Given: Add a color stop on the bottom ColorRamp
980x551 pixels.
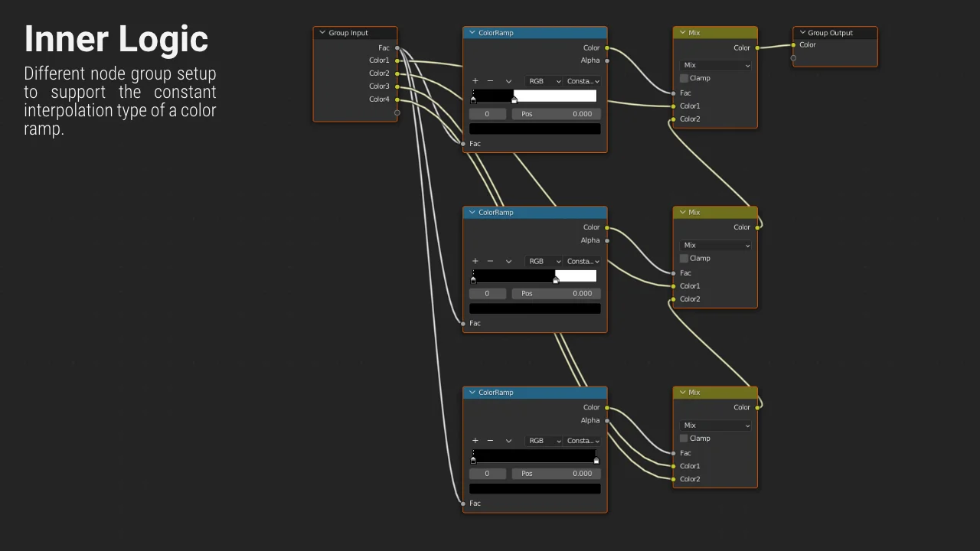Looking at the screenshot, I should tap(475, 440).
